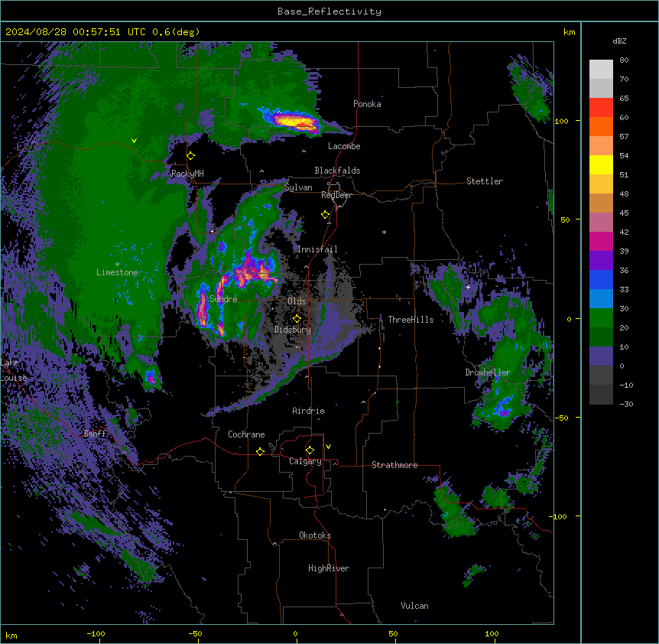Screen dimensions: 659x644
Task: Click the intense storm echo west of Ponoka
Action: coord(294,122)
